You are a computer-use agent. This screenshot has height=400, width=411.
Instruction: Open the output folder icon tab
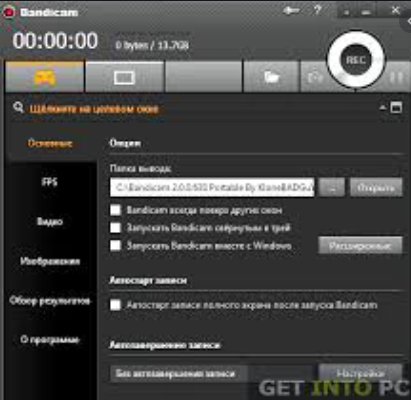(271, 77)
